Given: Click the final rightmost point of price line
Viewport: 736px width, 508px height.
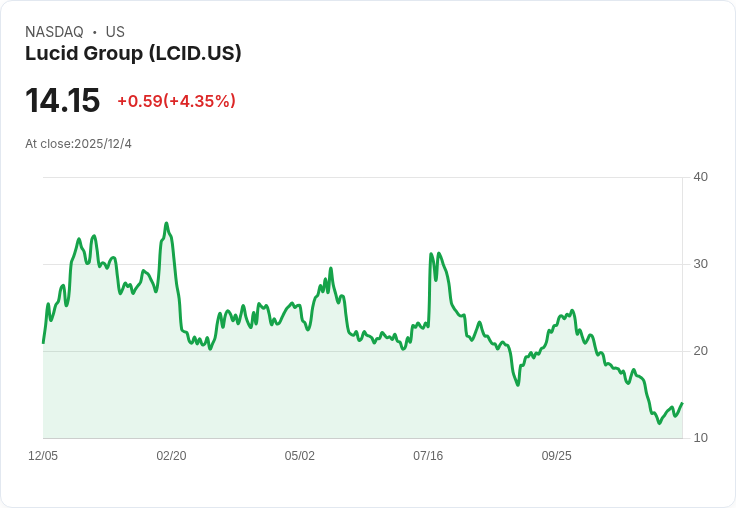Looking at the screenshot, I should [x=682, y=403].
